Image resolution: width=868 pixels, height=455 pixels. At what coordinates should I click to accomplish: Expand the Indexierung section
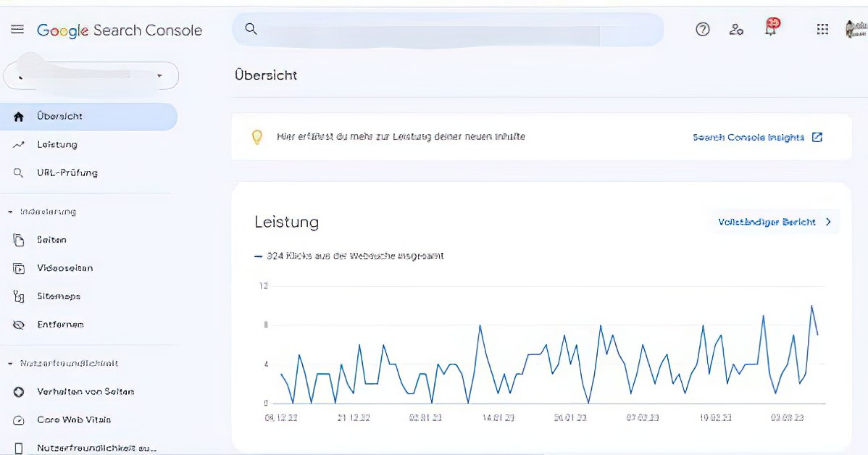(51, 212)
